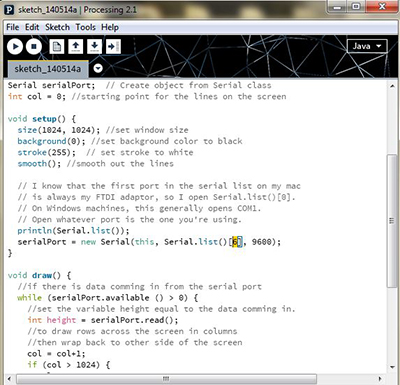Create a new sketch file
Viewport: 400px width, 385px height.
click(57, 46)
